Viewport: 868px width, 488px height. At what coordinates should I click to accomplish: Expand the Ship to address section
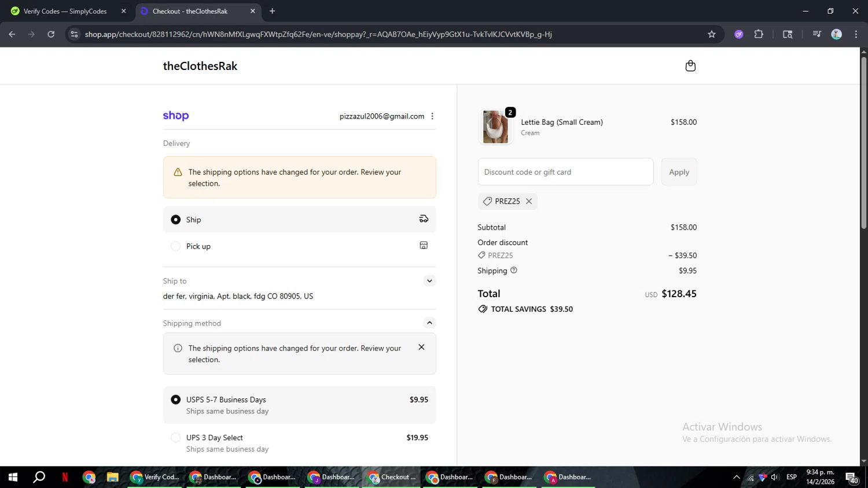[429, 281]
